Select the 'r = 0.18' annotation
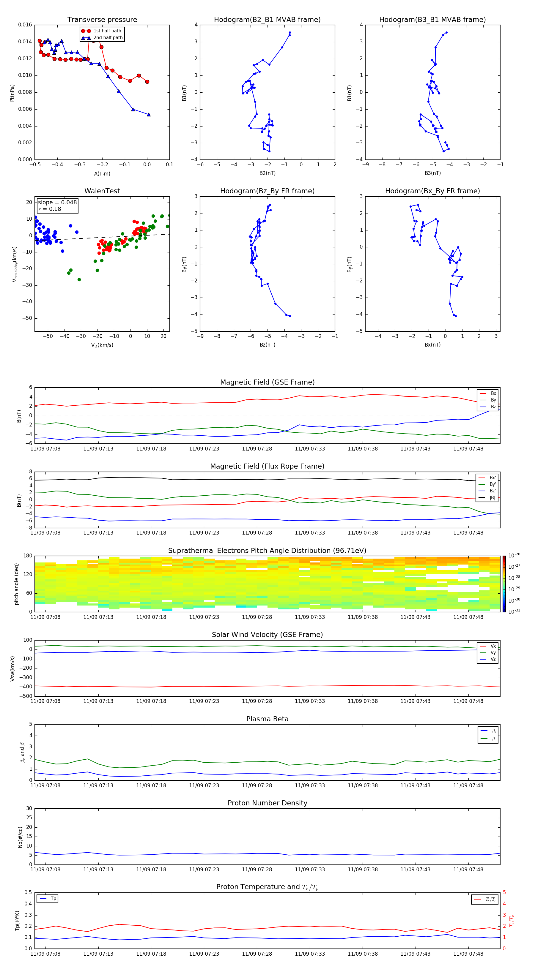This screenshot has height=980, width=535. tap(50, 209)
